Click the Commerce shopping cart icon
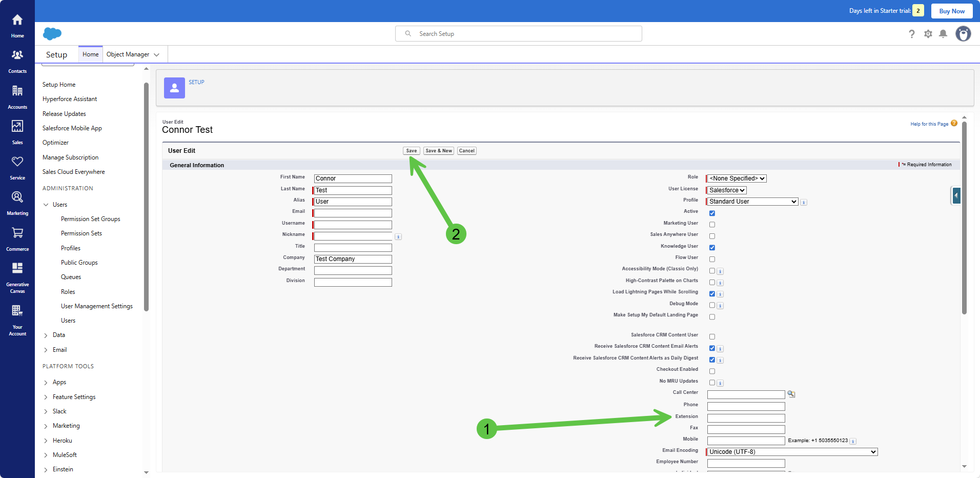980x478 pixels. [x=17, y=233]
